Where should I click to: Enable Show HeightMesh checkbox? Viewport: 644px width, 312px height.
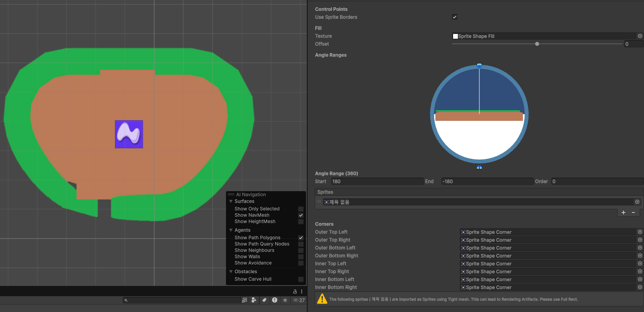coord(301,222)
